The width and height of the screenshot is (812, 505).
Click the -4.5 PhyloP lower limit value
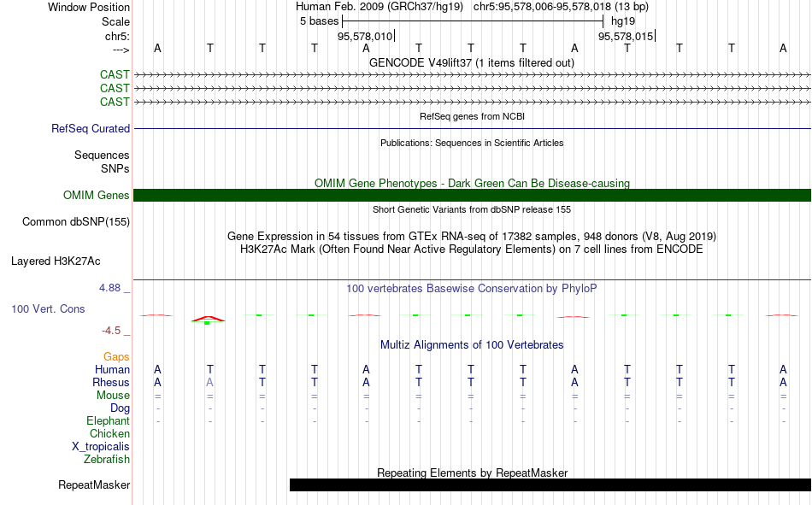point(111,331)
